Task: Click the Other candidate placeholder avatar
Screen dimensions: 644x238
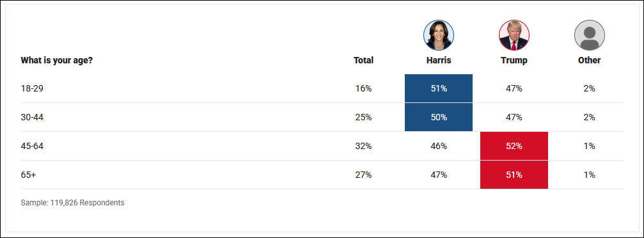Action: point(590,35)
